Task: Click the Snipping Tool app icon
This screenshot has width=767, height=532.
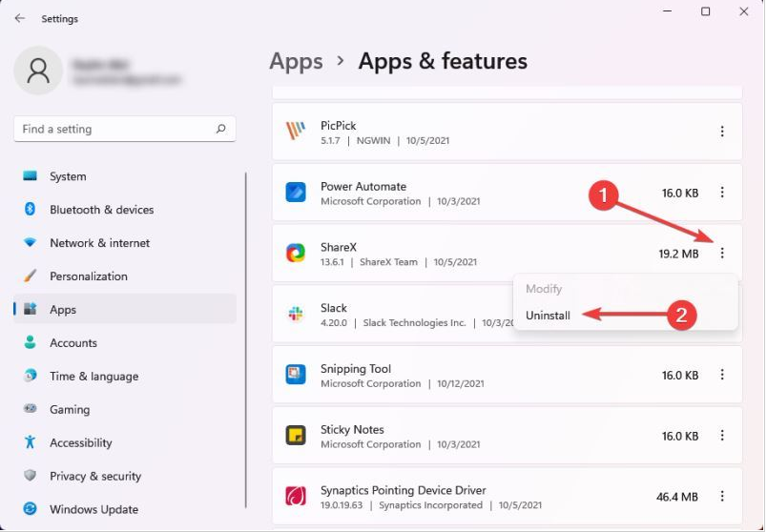Action: tap(296, 375)
